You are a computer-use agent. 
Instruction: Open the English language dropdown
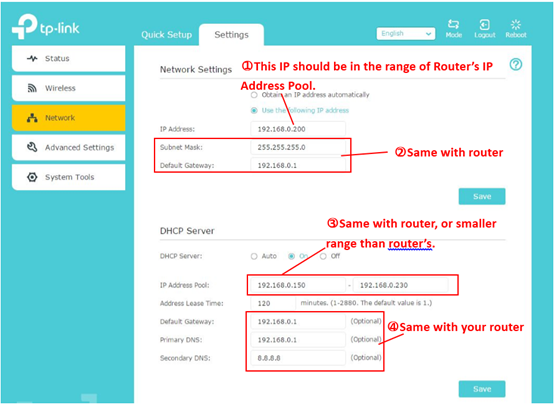pyautogui.click(x=406, y=34)
